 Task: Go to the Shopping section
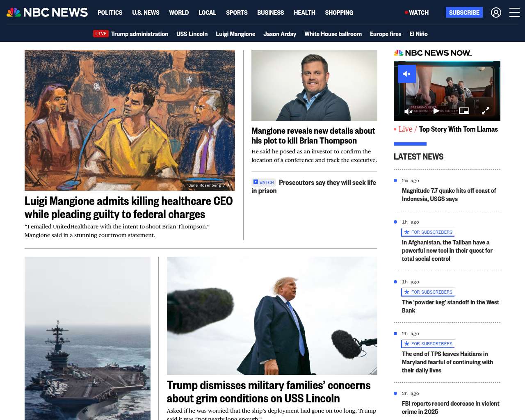click(x=339, y=13)
